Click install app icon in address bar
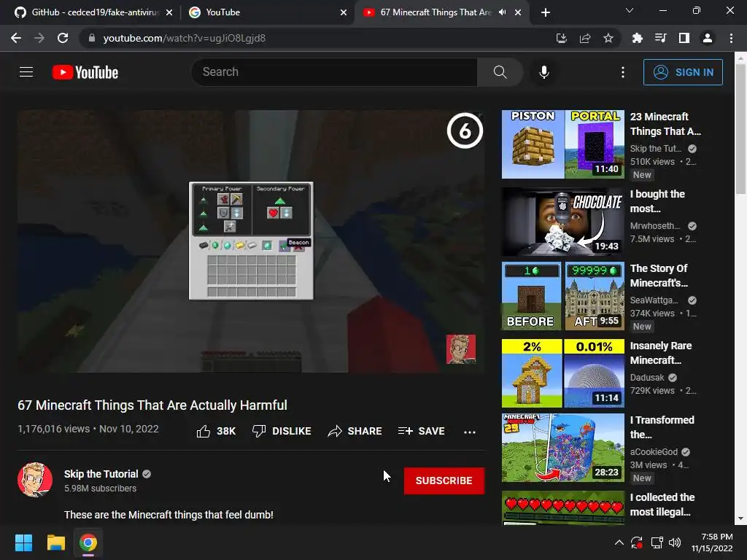 click(x=562, y=38)
